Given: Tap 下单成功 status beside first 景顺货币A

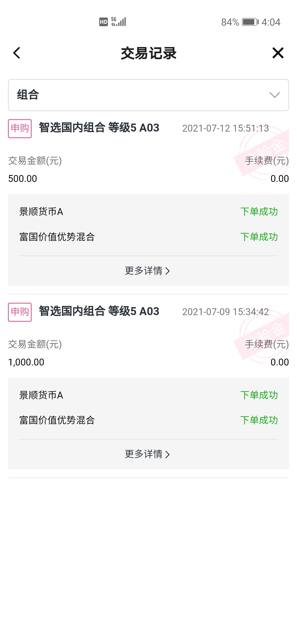Looking at the screenshot, I should pyautogui.click(x=259, y=212).
